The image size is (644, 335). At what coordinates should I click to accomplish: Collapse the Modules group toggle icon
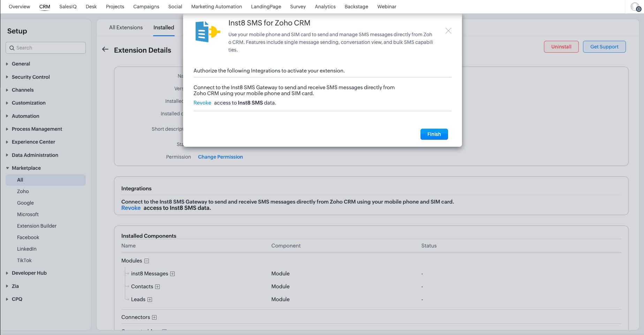[147, 261]
